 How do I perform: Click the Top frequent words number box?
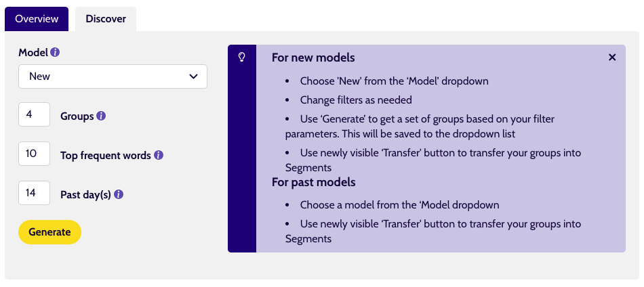pos(34,154)
